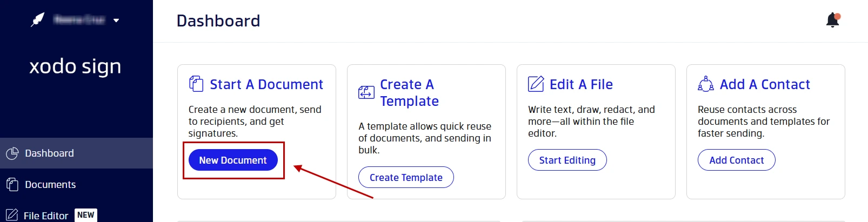Click the Add Contact button
The height and width of the screenshot is (222, 868).
[736, 160]
